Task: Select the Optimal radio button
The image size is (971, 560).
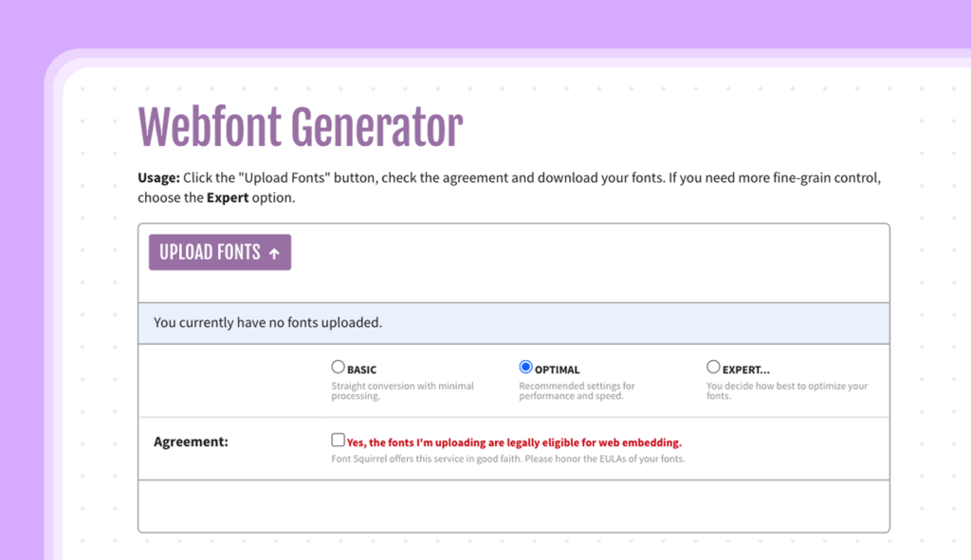Action: [525, 365]
